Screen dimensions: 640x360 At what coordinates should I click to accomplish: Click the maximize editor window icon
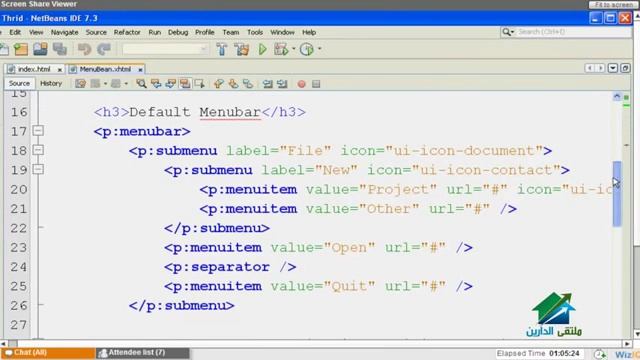625,68
